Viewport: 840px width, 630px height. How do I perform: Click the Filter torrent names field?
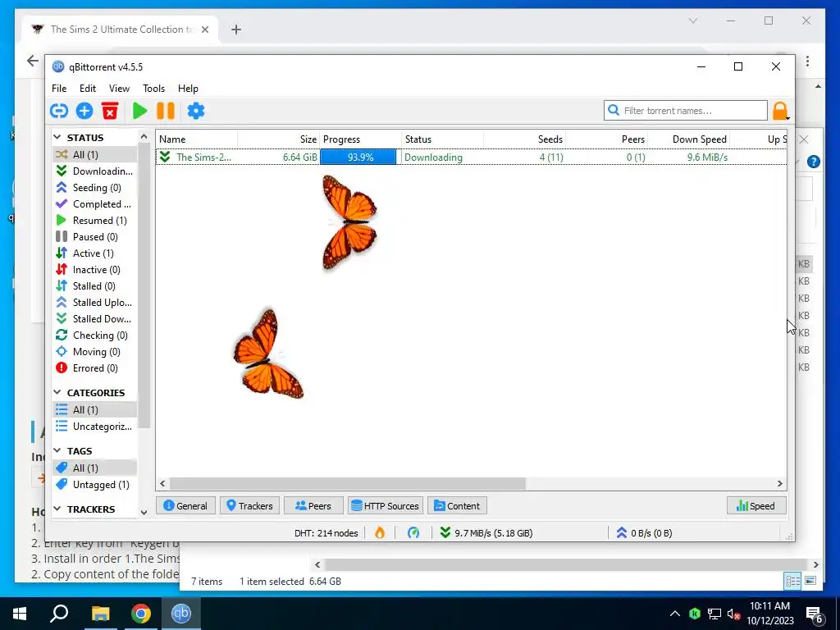coord(686,111)
